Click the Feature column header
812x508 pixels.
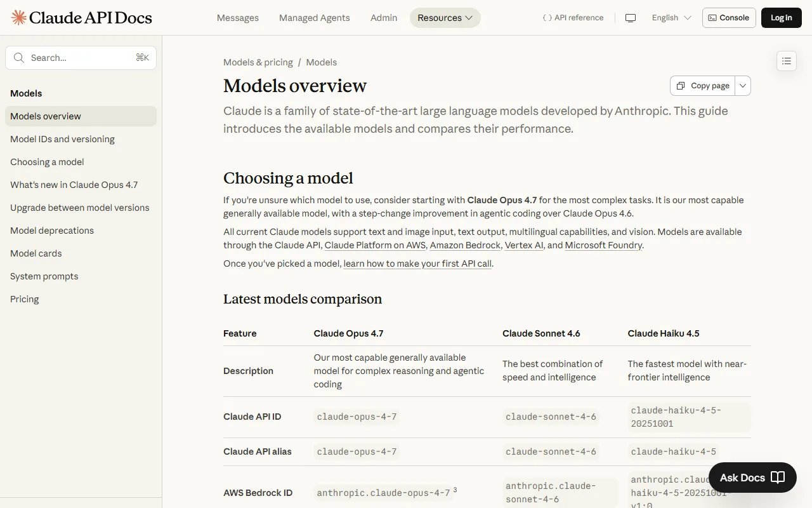tap(240, 333)
